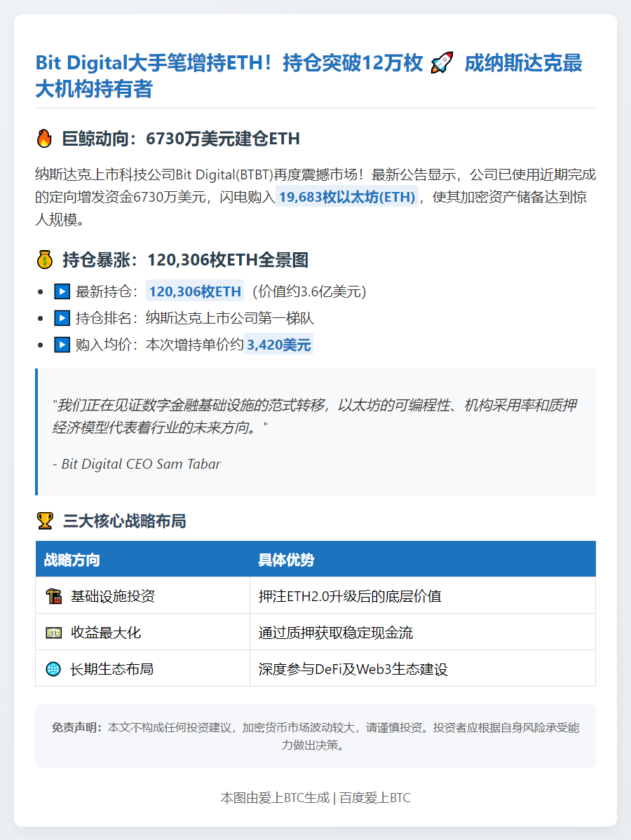Click the fire emoji beside 巨鲸动向
Screen dimensions: 631x840
click(44, 139)
